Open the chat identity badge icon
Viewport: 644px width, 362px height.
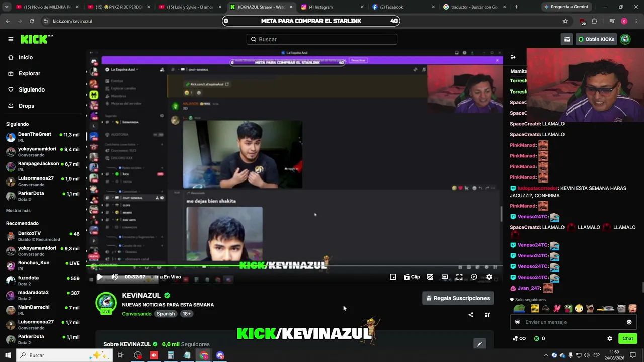click(x=517, y=322)
